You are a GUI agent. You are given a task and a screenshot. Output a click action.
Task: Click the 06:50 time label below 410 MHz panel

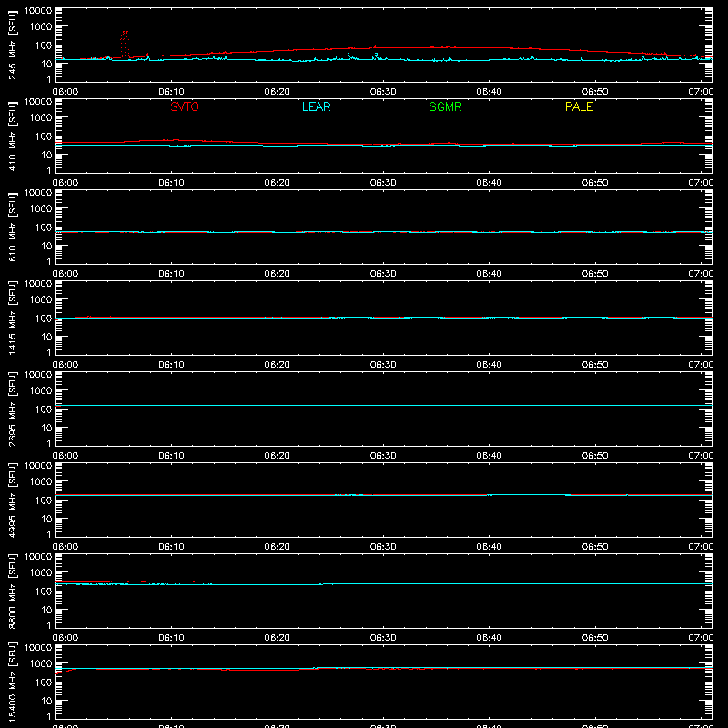click(x=595, y=183)
